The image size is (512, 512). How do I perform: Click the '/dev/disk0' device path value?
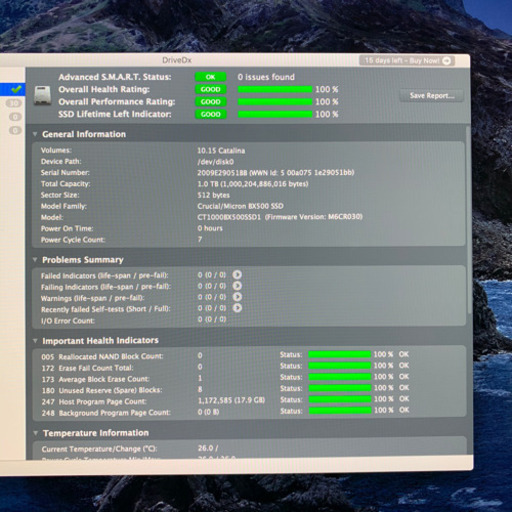[x=216, y=162]
